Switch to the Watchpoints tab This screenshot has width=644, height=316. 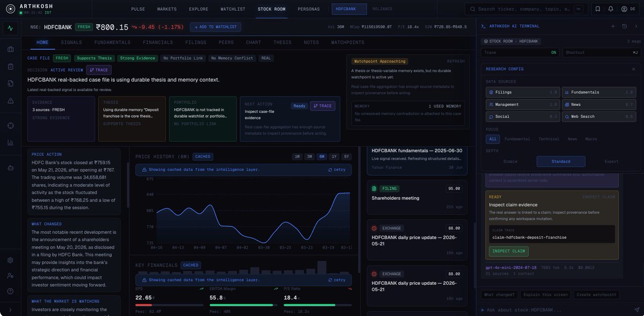[348, 42]
